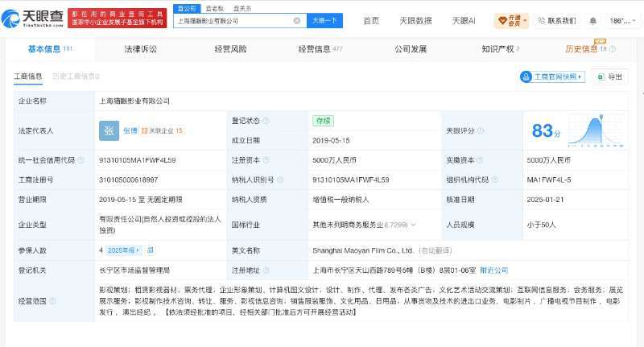Click the 导出 export button

point(610,76)
